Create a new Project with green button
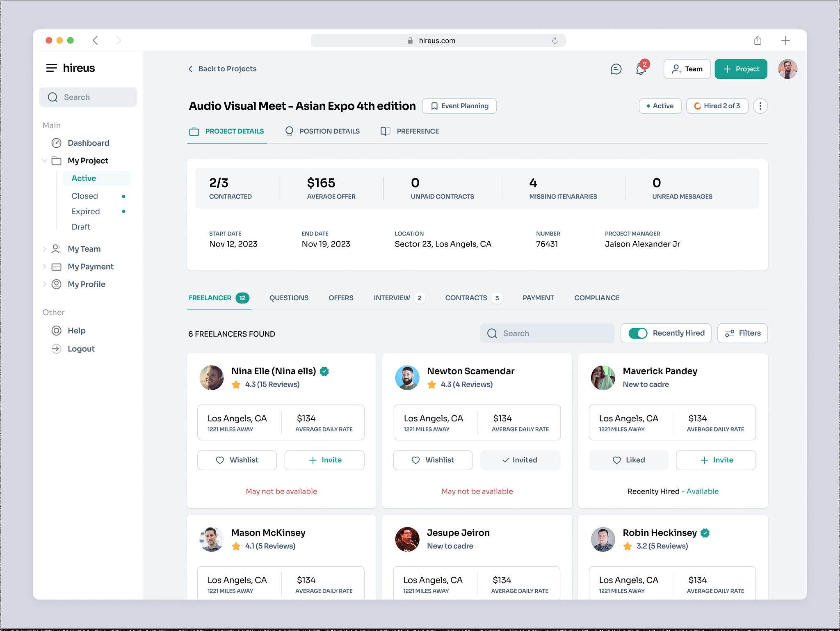This screenshot has width=840, height=631. 741,69
